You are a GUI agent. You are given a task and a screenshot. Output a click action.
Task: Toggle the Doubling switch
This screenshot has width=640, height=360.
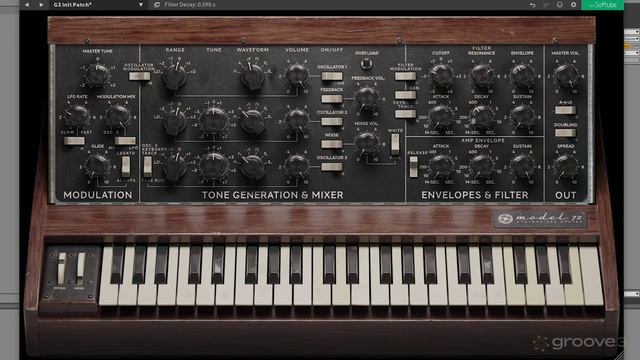[x=565, y=133]
